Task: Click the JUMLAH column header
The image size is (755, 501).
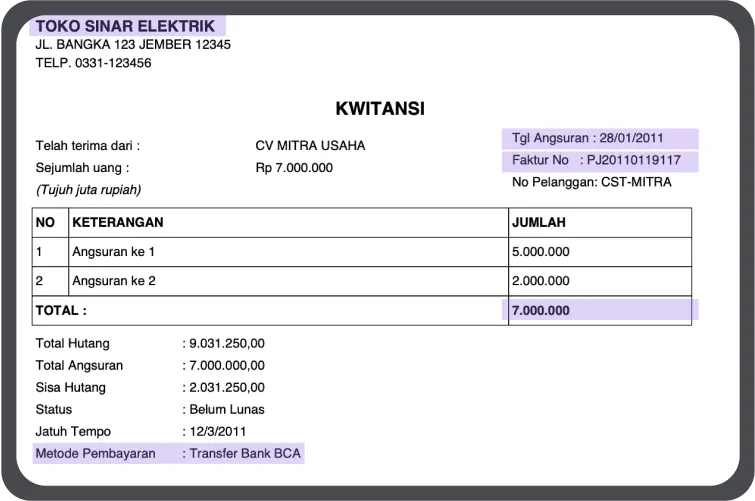Action: click(x=539, y=222)
